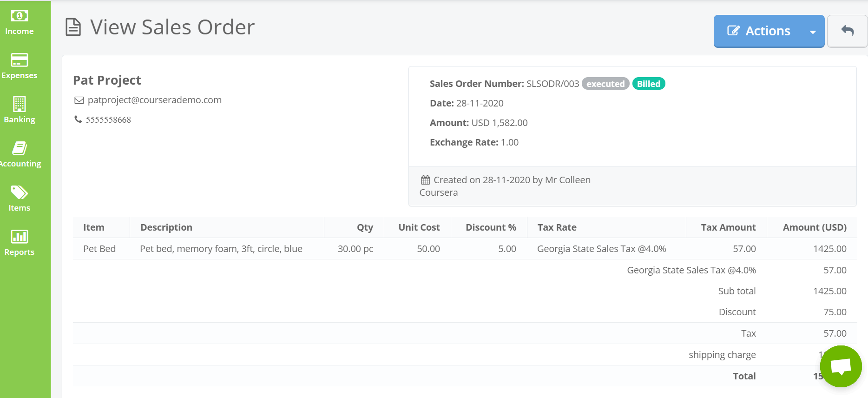Image resolution: width=868 pixels, height=398 pixels.
Task: Expand the Actions dropdown arrow
Action: [x=813, y=32]
